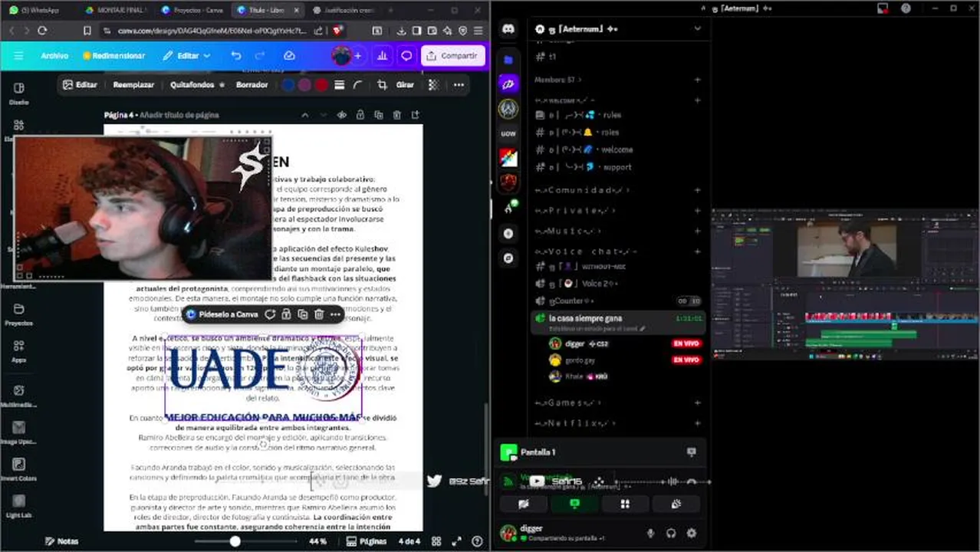Undo the last action in Canva
The image size is (980, 552).
click(236, 56)
